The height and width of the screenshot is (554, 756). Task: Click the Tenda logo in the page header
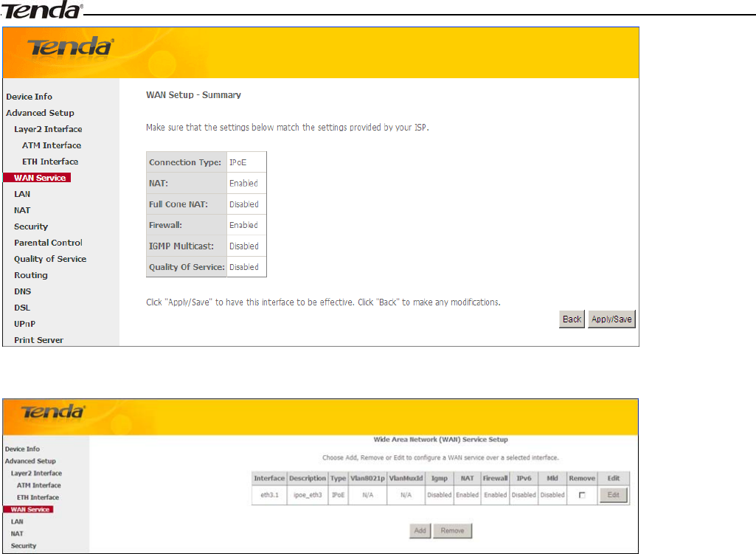tap(41, 10)
